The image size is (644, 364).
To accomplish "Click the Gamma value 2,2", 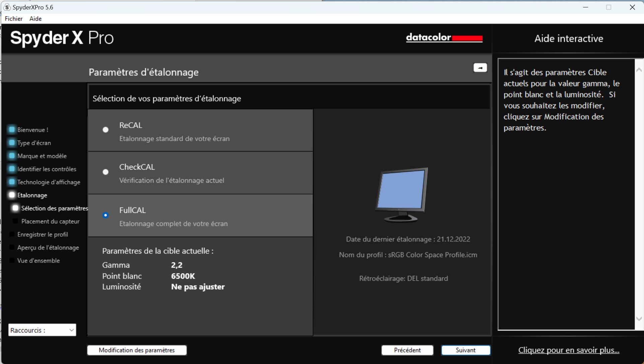I will pyautogui.click(x=177, y=265).
